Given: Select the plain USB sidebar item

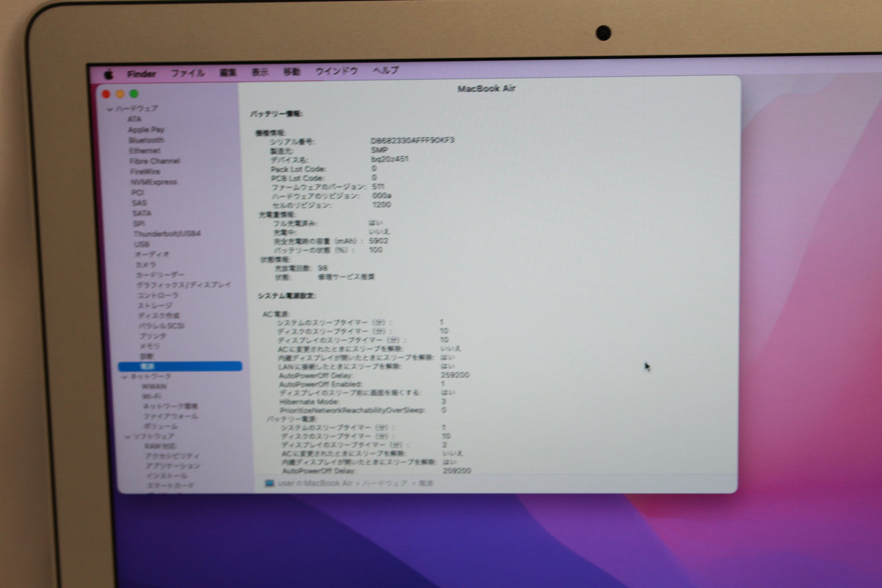Looking at the screenshot, I should 142,244.
